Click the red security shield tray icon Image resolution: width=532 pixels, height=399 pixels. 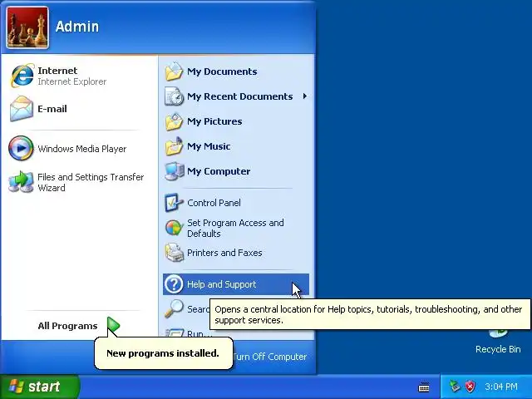coord(470,386)
